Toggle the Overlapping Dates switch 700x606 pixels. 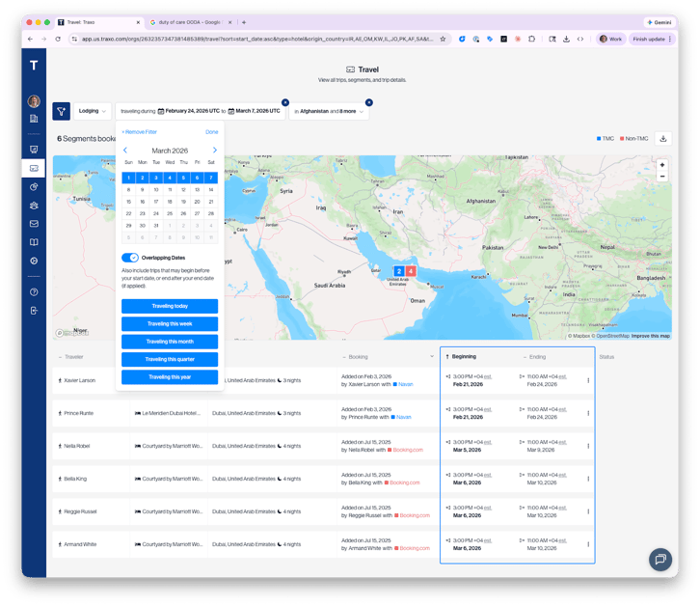(130, 258)
